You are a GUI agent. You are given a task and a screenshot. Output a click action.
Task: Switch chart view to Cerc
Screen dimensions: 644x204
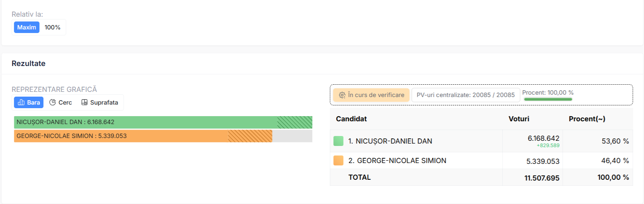point(61,103)
